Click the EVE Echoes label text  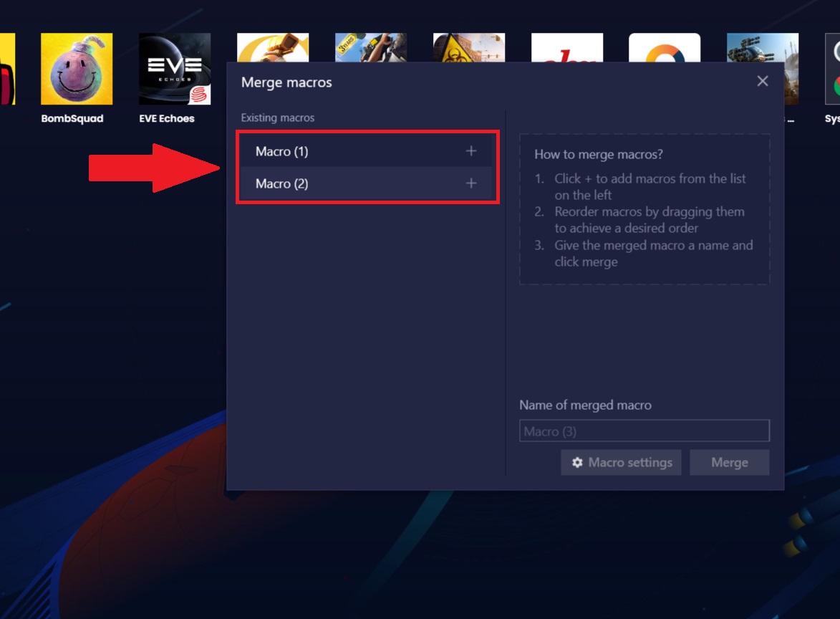click(x=167, y=118)
